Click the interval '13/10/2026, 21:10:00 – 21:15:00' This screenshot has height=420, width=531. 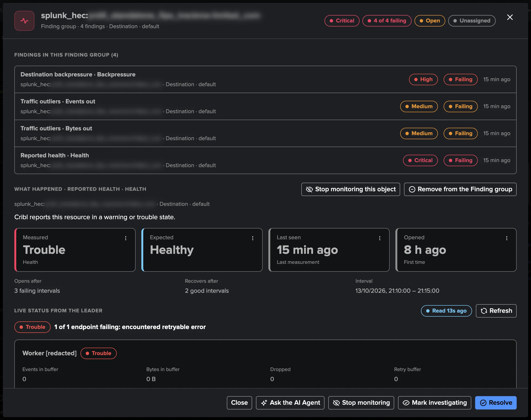(397, 291)
